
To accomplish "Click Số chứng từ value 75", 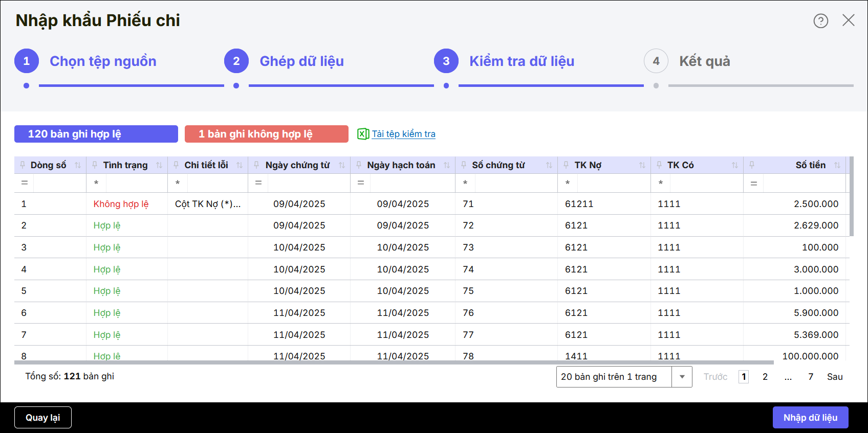I will [x=468, y=291].
